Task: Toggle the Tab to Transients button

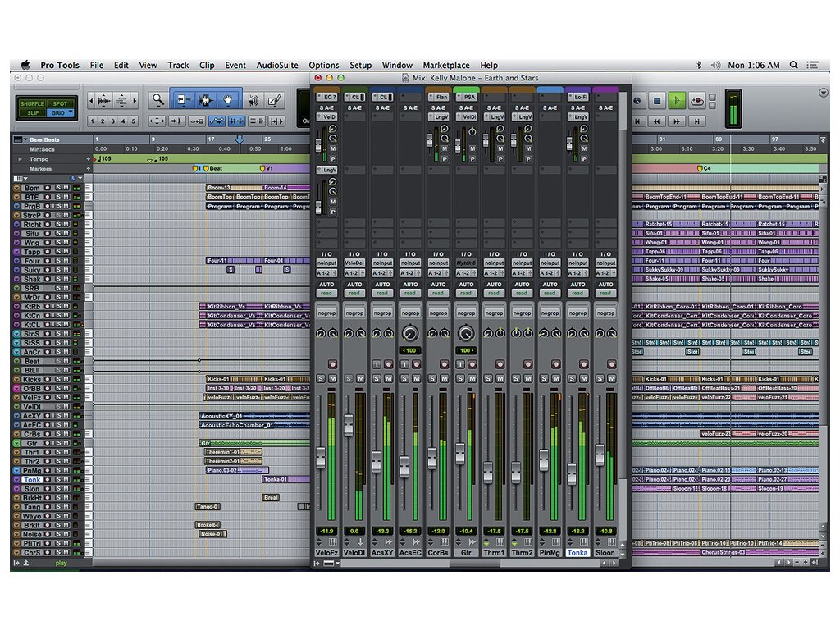Action: [x=177, y=121]
